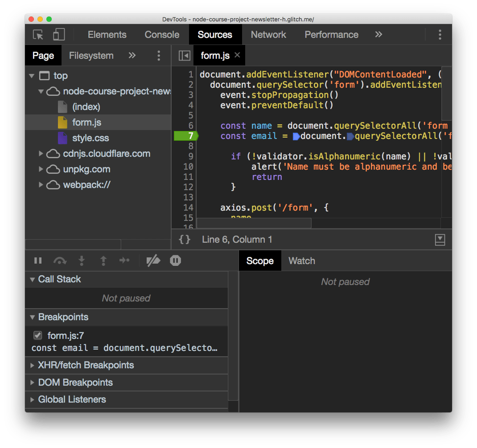Switch to the Console panel
477x448 pixels.
click(161, 34)
